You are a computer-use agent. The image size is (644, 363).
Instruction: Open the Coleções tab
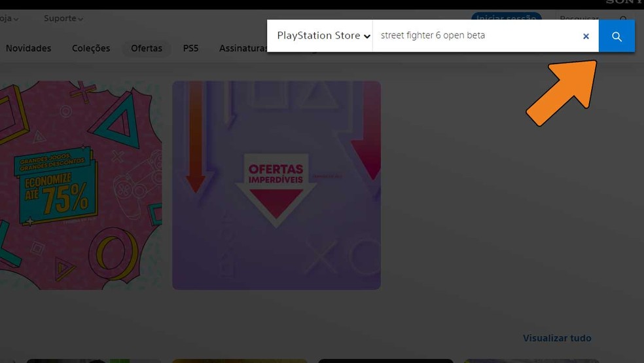91,48
